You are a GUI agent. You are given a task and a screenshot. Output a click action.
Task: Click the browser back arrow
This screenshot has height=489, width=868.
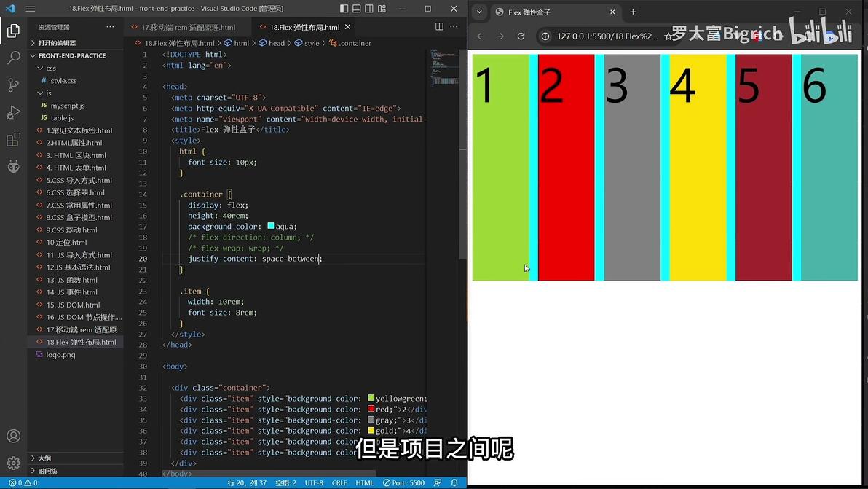(x=481, y=36)
